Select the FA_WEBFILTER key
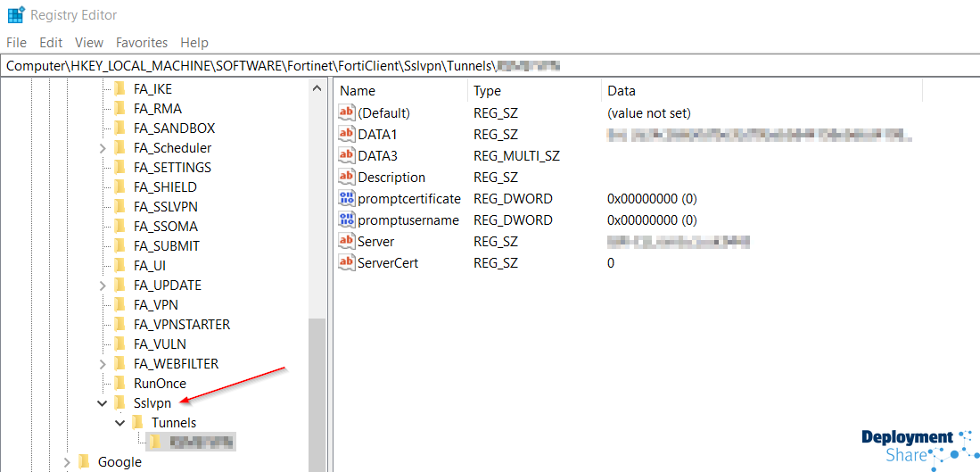The height and width of the screenshot is (472, 980). 176,363
